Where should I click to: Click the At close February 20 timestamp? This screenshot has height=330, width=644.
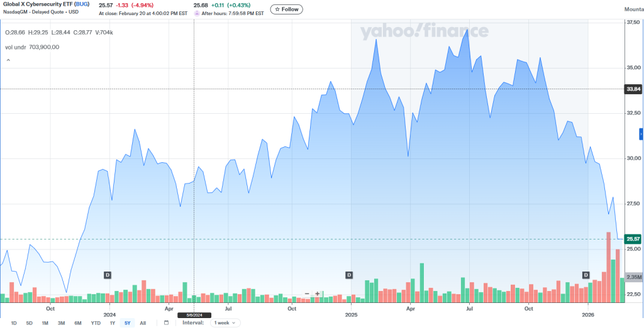[143, 13]
